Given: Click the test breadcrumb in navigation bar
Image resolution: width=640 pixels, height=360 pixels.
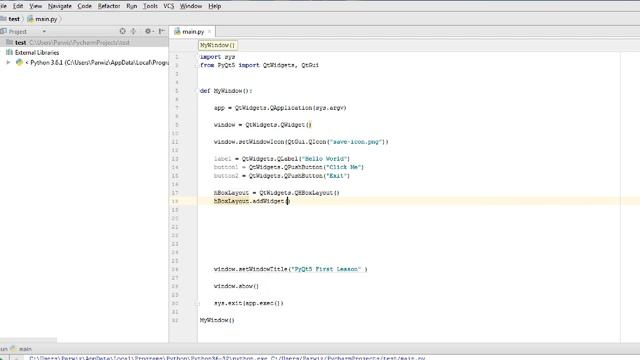Looking at the screenshot, I should click(x=14, y=19).
